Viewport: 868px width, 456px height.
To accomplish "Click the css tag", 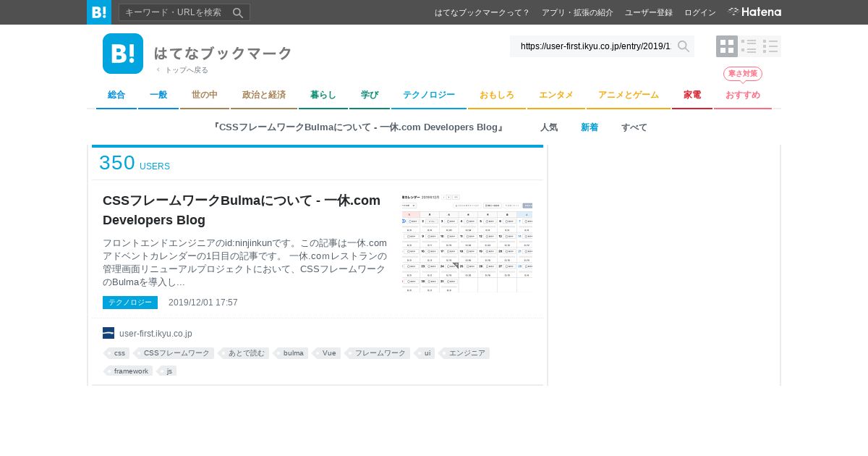I will click(117, 353).
